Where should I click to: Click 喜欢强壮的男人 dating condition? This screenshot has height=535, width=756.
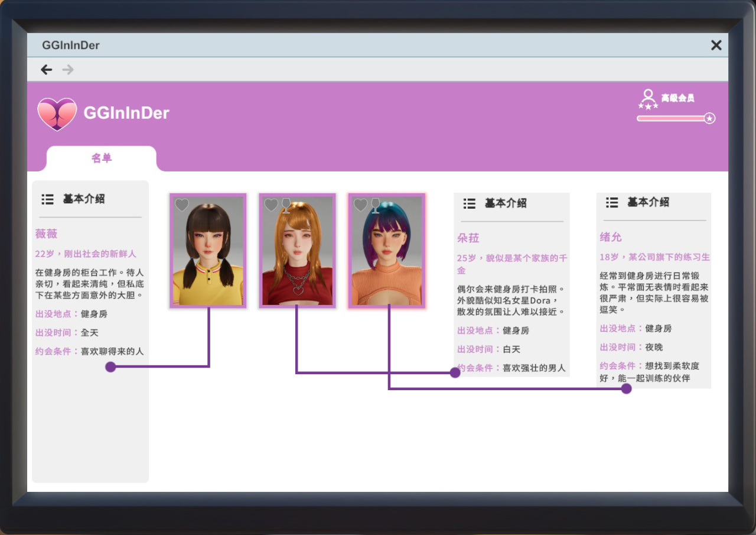point(534,368)
